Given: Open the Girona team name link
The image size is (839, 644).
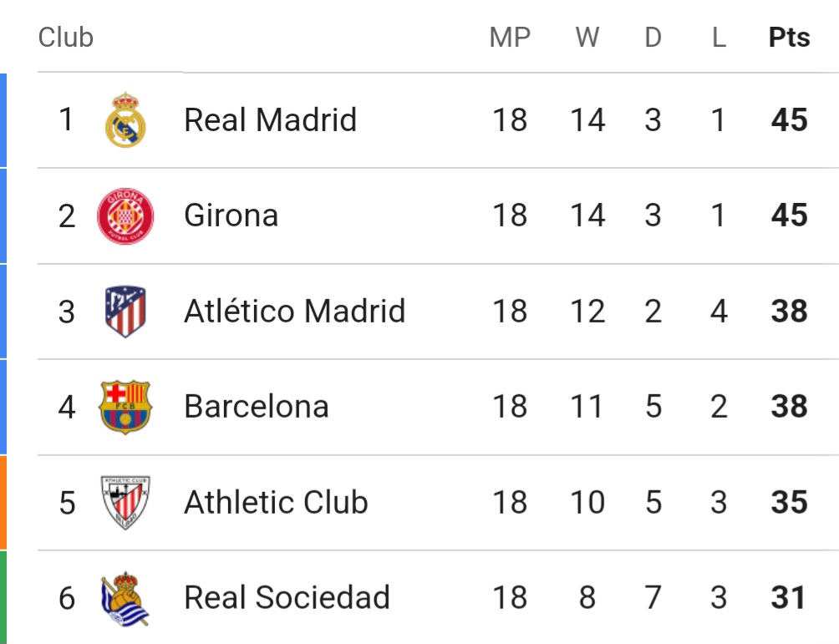Looking at the screenshot, I should click(231, 216).
